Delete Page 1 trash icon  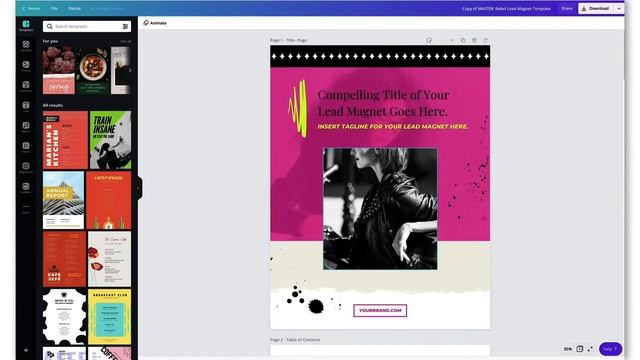(474, 40)
